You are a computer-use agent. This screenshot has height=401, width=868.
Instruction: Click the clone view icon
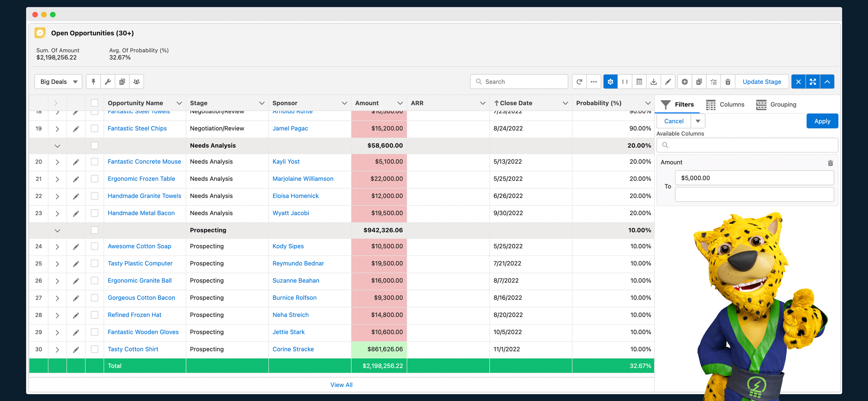(122, 82)
